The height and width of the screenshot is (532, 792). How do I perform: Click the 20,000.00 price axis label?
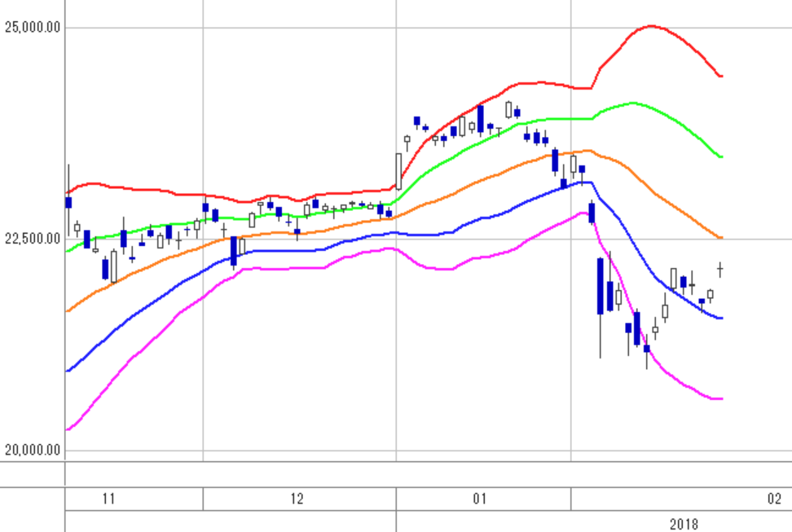point(33,450)
